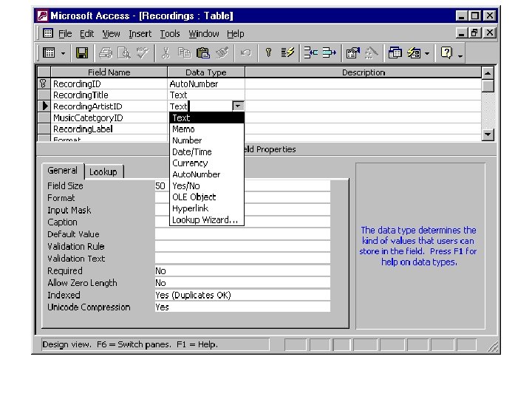The image size is (532, 399).
Task: Click the Required property field
Action: (x=242, y=270)
